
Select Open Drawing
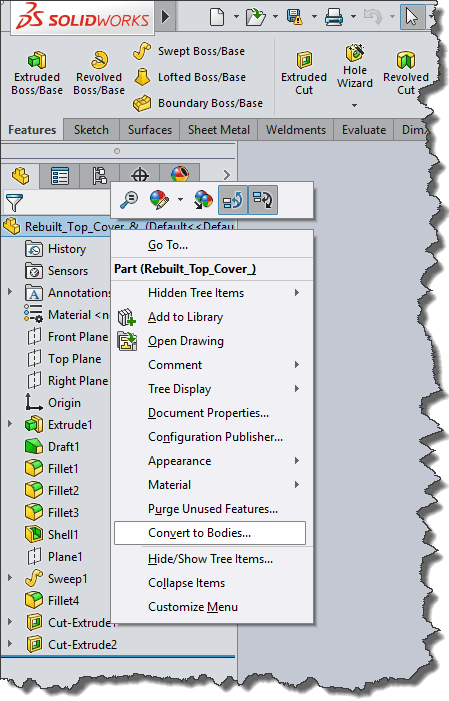[212, 341]
